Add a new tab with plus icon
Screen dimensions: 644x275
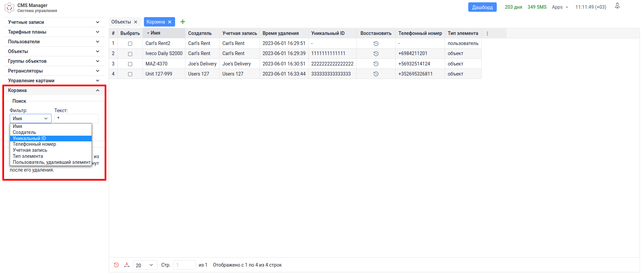pyautogui.click(x=182, y=22)
